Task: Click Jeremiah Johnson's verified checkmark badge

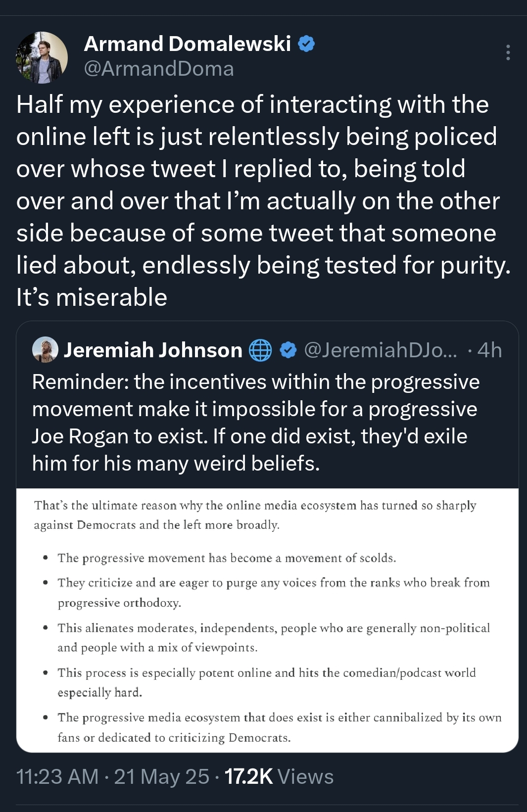Action: (x=288, y=350)
